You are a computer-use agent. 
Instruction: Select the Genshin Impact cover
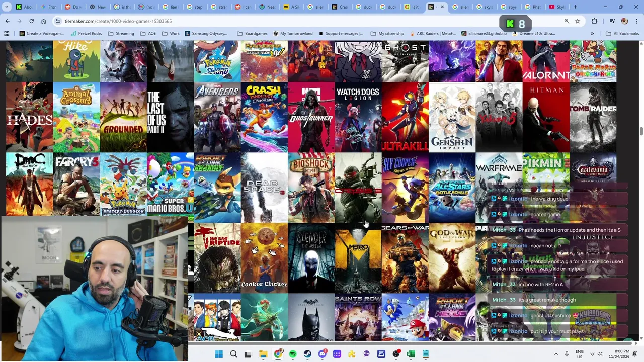tap(452, 117)
